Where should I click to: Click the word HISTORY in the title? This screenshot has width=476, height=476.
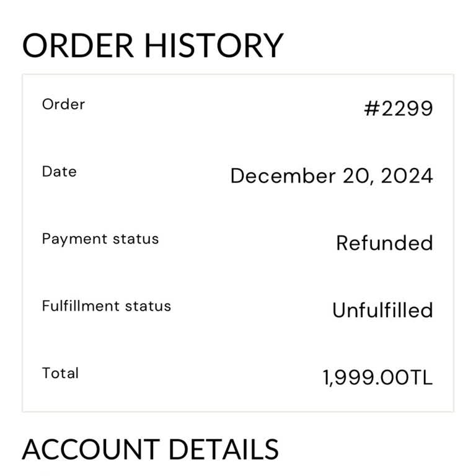coord(214,45)
